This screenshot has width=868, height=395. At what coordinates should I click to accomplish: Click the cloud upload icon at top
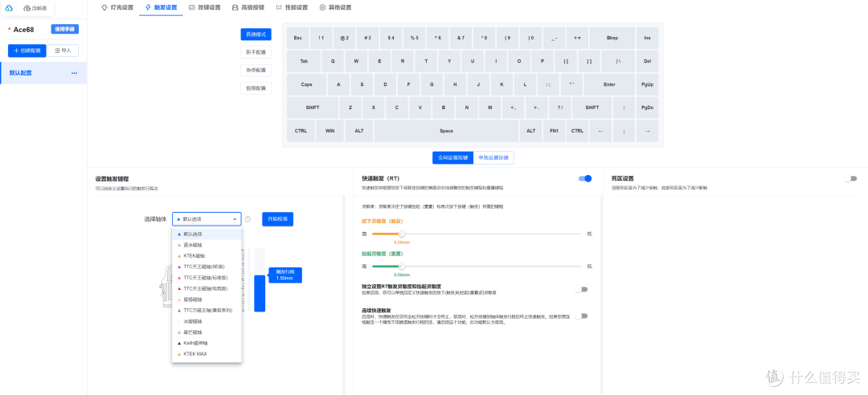pyautogui.click(x=27, y=8)
